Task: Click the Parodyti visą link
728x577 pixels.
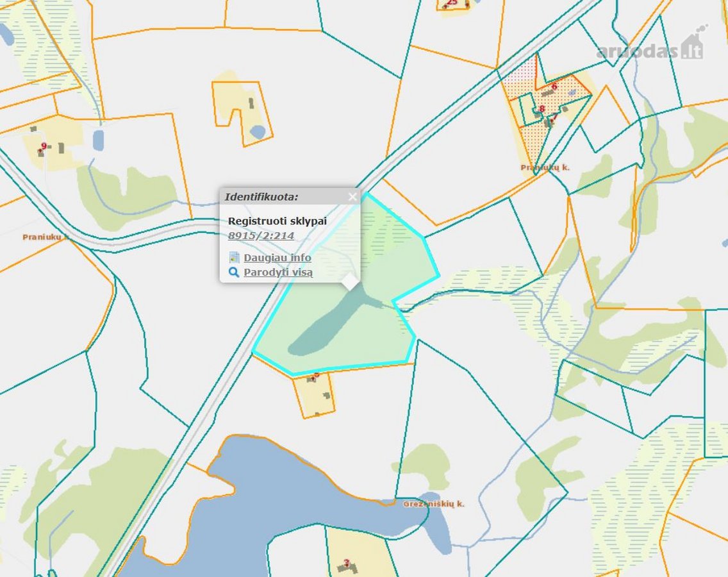Action: [x=278, y=272]
